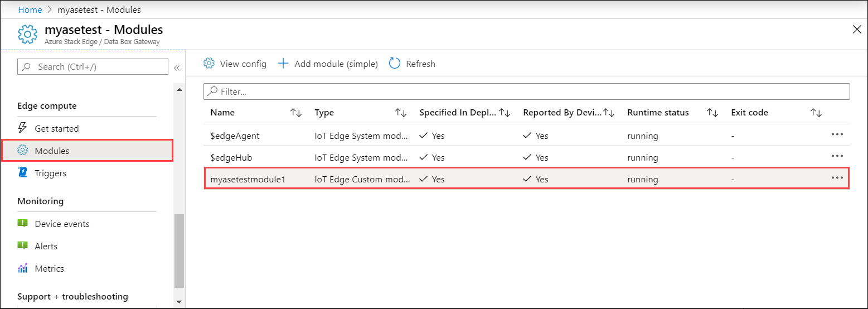Click the Exit code column header

click(749, 113)
